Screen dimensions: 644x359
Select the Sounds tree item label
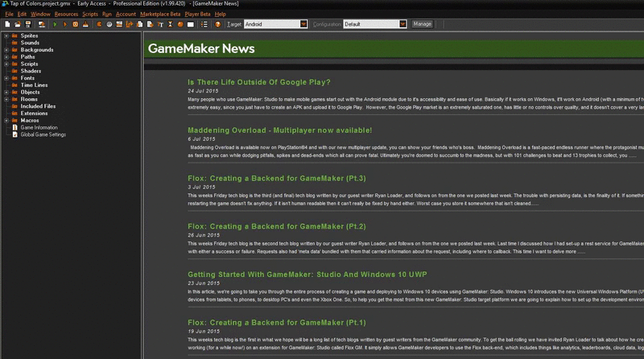(30, 43)
